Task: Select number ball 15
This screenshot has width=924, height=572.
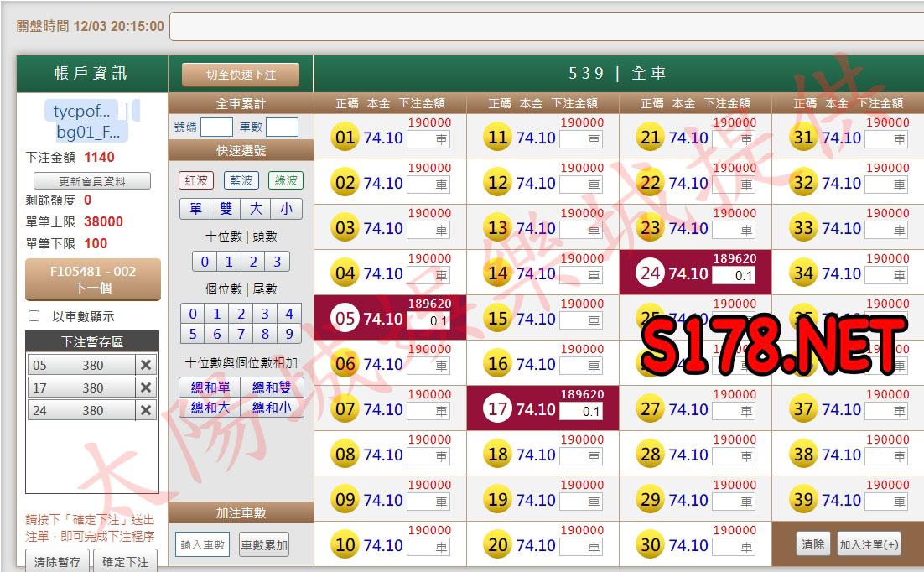Action: pos(497,319)
